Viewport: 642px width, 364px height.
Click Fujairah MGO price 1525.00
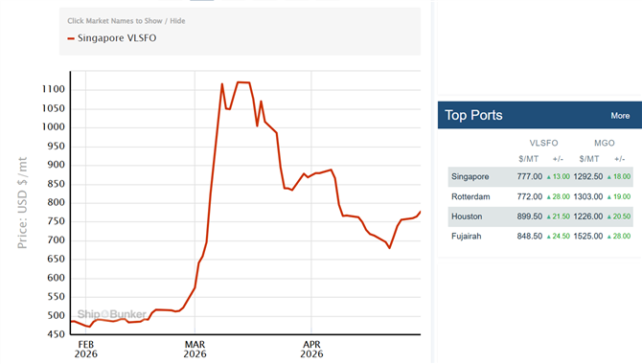tap(588, 237)
